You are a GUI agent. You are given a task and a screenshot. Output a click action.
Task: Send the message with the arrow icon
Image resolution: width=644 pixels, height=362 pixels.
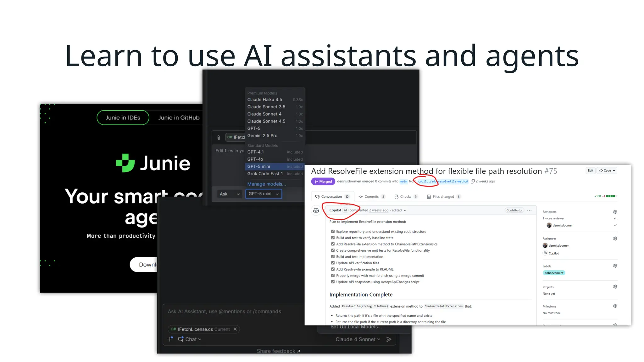389,339
